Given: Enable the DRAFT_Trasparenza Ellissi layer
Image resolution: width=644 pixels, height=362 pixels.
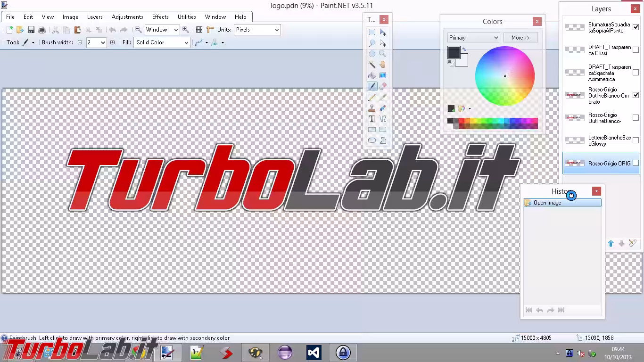Looking at the screenshot, I should click(x=636, y=50).
